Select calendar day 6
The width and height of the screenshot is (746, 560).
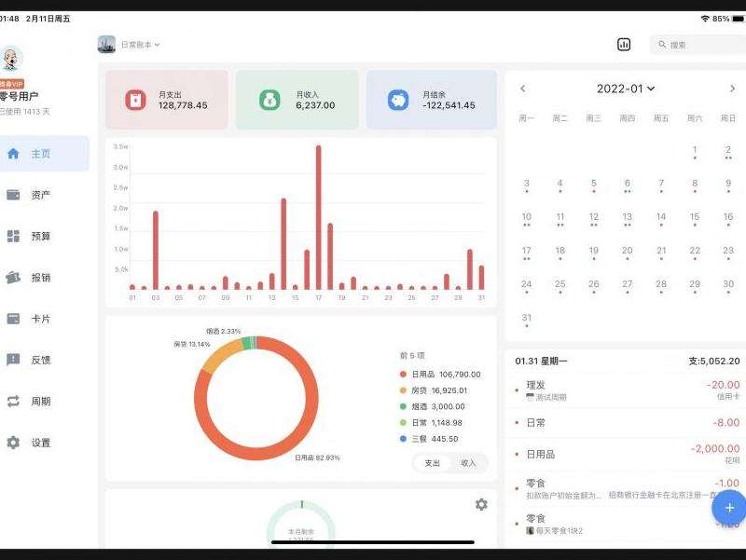click(627, 185)
